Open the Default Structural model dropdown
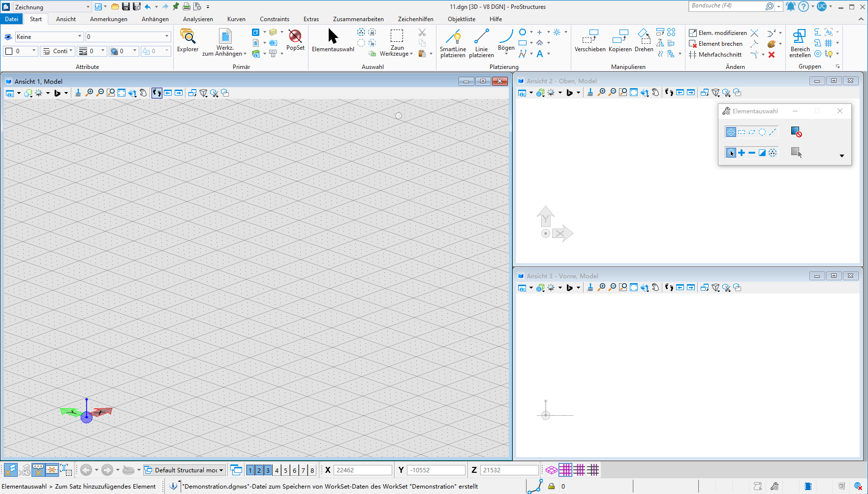868x494 pixels. (x=185, y=470)
